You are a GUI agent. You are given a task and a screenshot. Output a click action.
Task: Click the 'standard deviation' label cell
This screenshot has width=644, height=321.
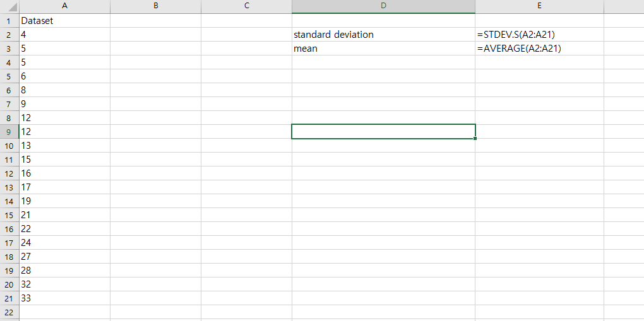click(x=384, y=35)
